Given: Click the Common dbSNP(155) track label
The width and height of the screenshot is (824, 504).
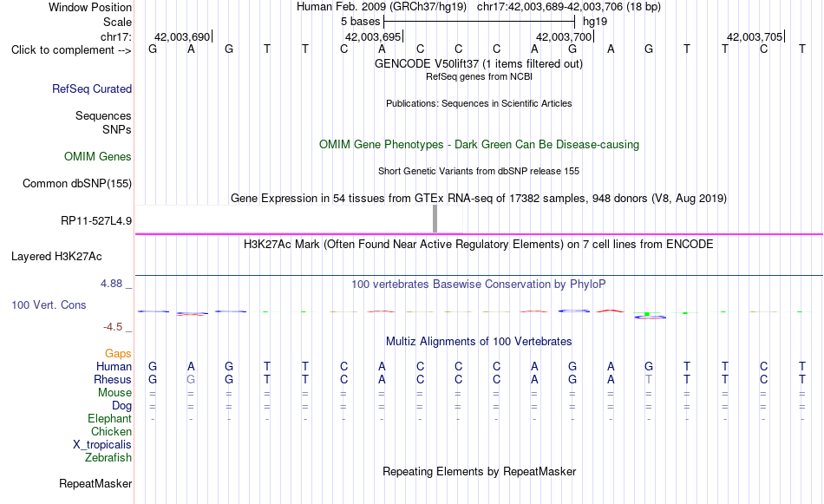Looking at the screenshot, I should tap(76, 183).
